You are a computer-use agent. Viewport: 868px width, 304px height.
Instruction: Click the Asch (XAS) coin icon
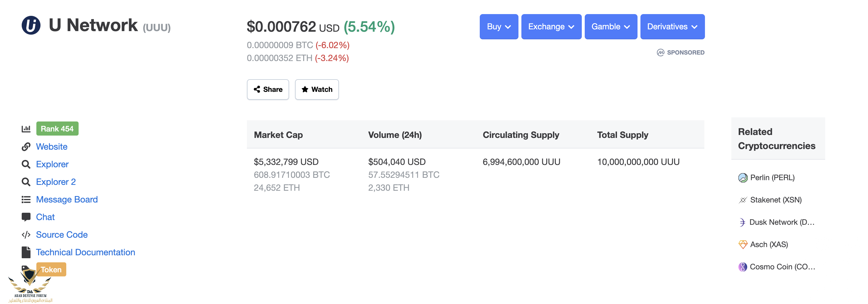pyautogui.click(x=742, y=244)
